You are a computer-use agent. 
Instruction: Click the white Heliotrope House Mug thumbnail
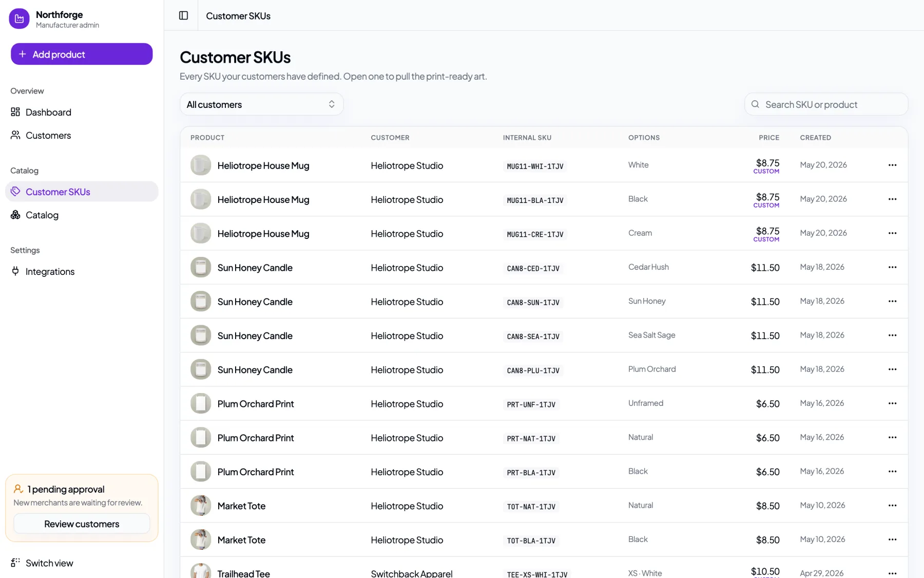click(201, 165)
